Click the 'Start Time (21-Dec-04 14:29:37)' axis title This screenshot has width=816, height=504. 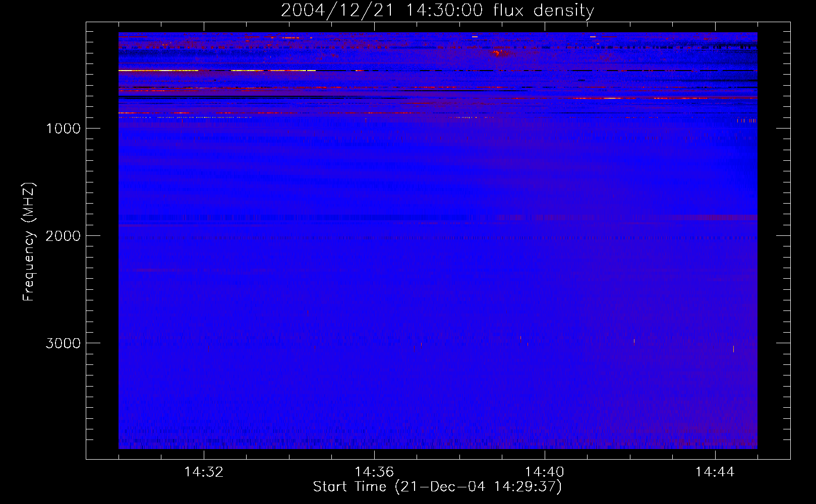[437, 487]
